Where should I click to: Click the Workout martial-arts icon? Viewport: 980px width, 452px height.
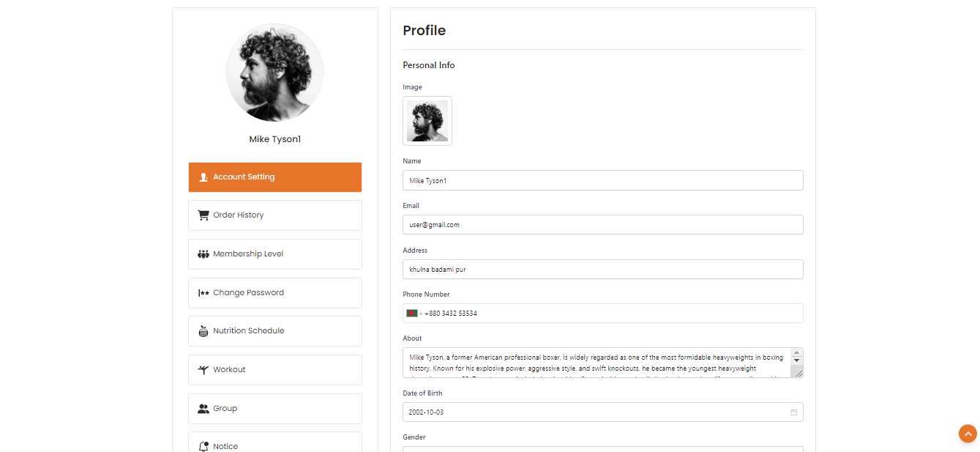point(203,370)
